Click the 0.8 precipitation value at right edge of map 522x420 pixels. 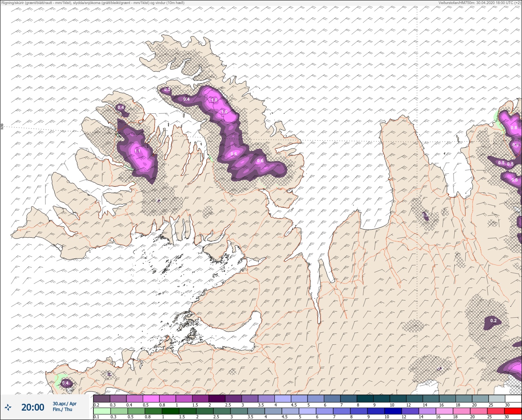513,128
